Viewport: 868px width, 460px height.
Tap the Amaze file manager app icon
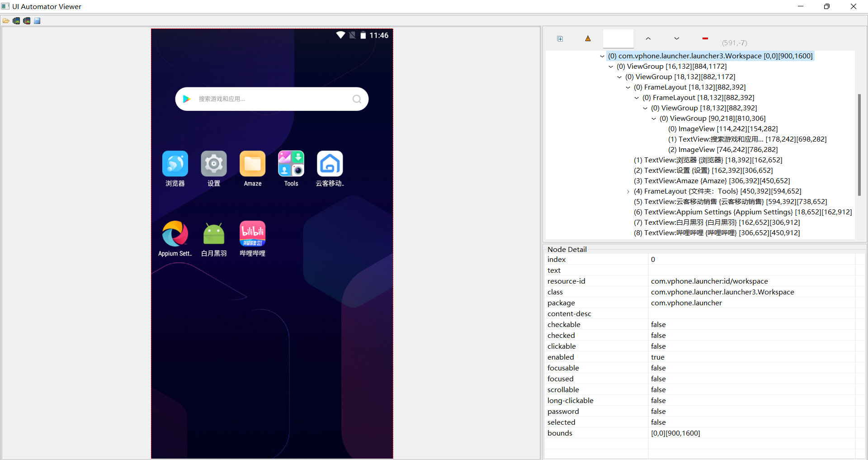pos(252,163)
